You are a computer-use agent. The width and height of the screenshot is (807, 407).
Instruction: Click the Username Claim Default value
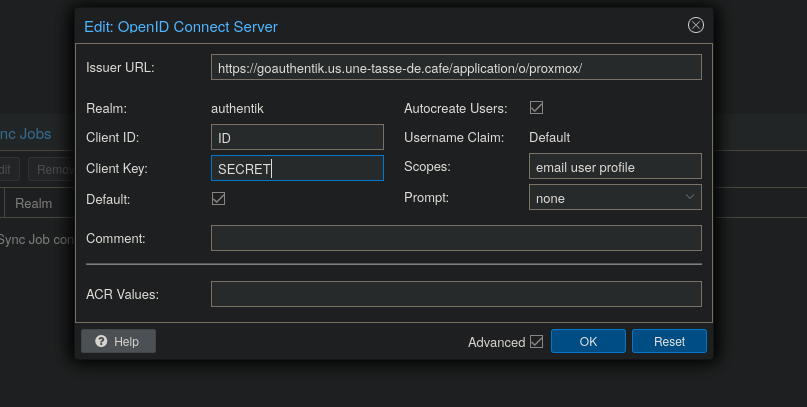pyautogui.click(x=550, y=137)
